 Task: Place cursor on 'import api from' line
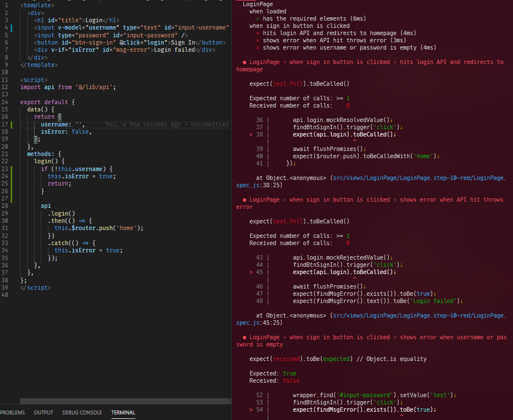click(x=68, y=87)
